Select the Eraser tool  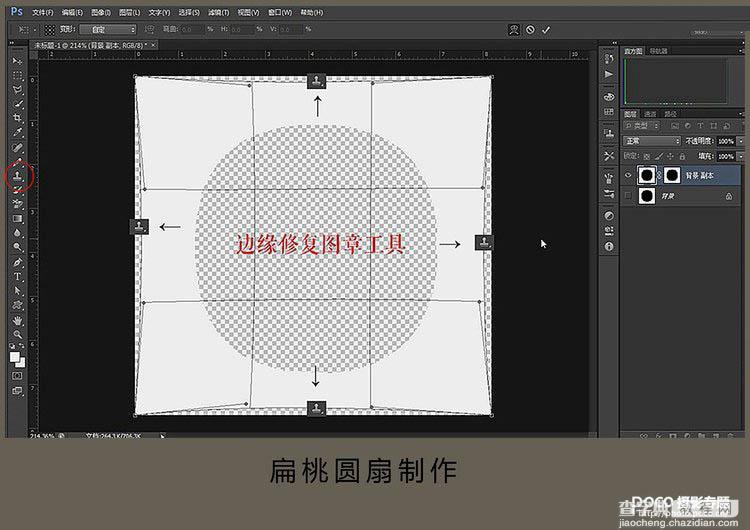point(17,204)
